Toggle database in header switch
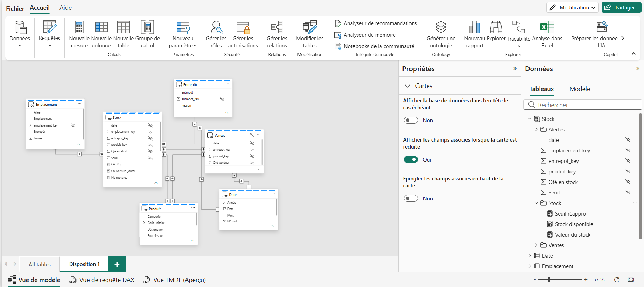 pyautogui.click(x=411, y=121)
